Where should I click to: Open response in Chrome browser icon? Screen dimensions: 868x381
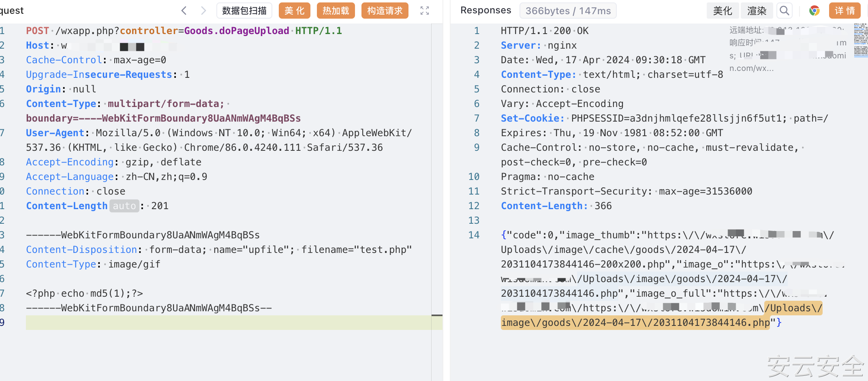[815, 11]
